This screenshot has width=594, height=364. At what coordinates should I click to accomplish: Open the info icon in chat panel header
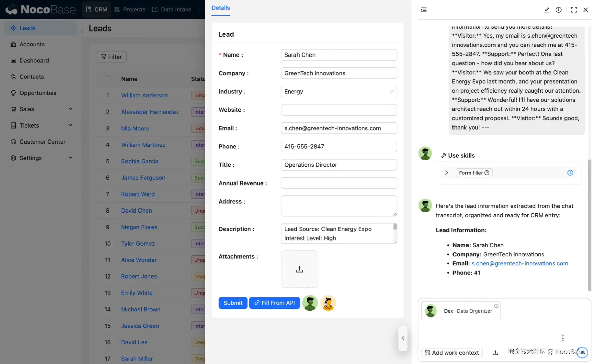click(558, 10)
